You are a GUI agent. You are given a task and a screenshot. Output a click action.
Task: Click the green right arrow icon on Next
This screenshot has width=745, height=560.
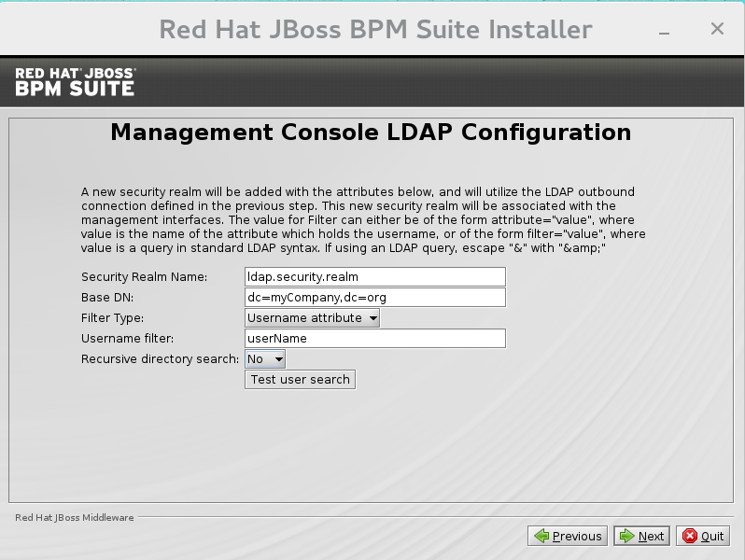point(626,536)
